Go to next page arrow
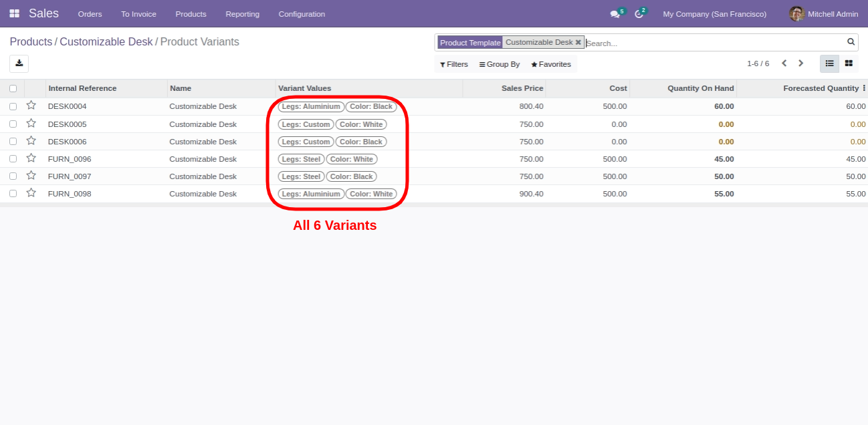Image resolution: width=868 pixels, height=425 pixels. pyautogui.click(x=800, y=63)
